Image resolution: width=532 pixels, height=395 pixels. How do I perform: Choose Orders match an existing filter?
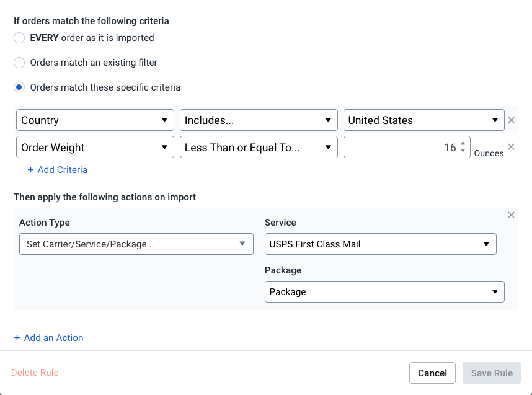(19, 63)
